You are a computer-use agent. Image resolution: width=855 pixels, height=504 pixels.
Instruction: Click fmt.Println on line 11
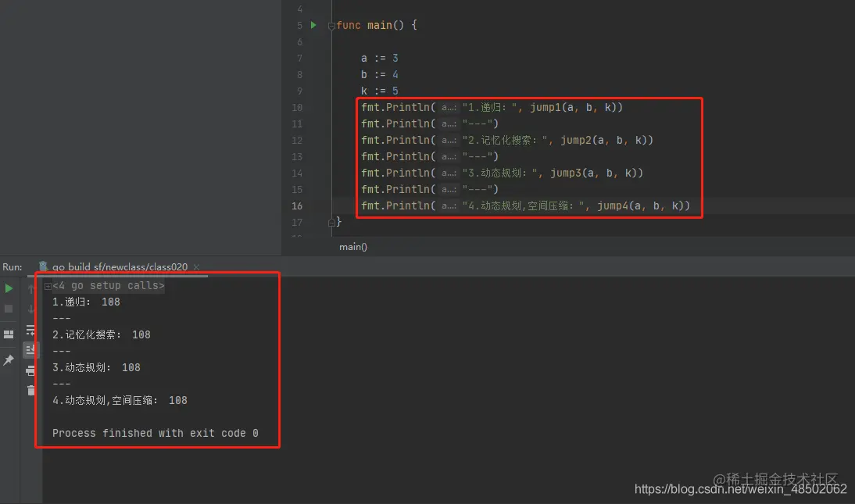395,123
